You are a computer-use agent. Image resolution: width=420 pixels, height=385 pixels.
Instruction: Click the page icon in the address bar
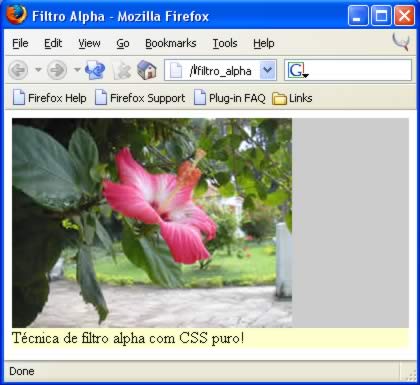(176, 71)
